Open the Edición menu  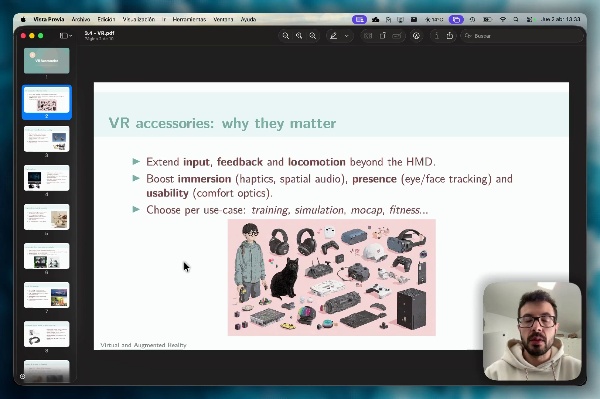click(x=106, y=19)
